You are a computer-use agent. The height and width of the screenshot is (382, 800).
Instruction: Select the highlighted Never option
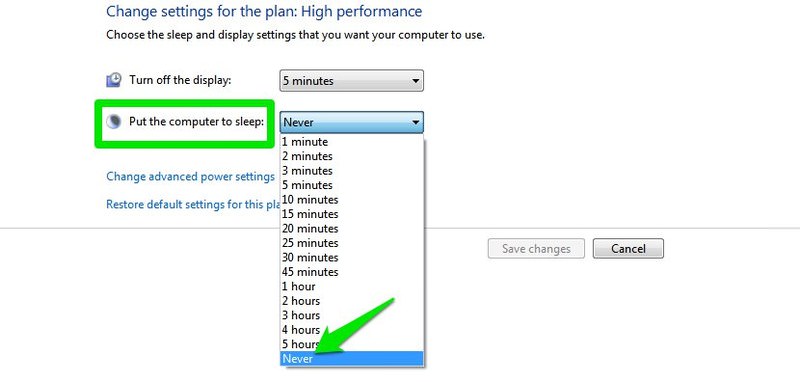tap(352, 359)
